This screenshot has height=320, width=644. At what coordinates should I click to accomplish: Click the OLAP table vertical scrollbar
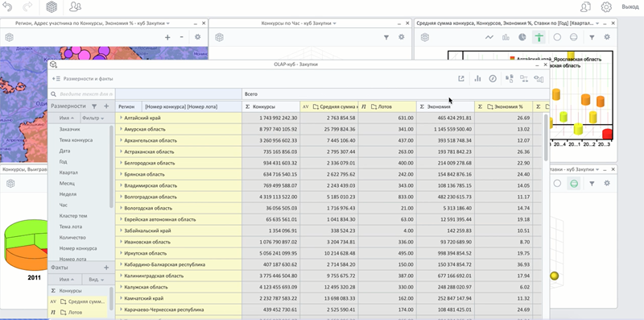(546, 138)
